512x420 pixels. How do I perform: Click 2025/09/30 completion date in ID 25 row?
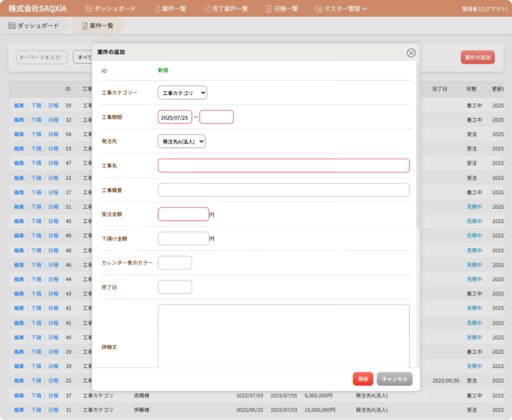point(446,381)
